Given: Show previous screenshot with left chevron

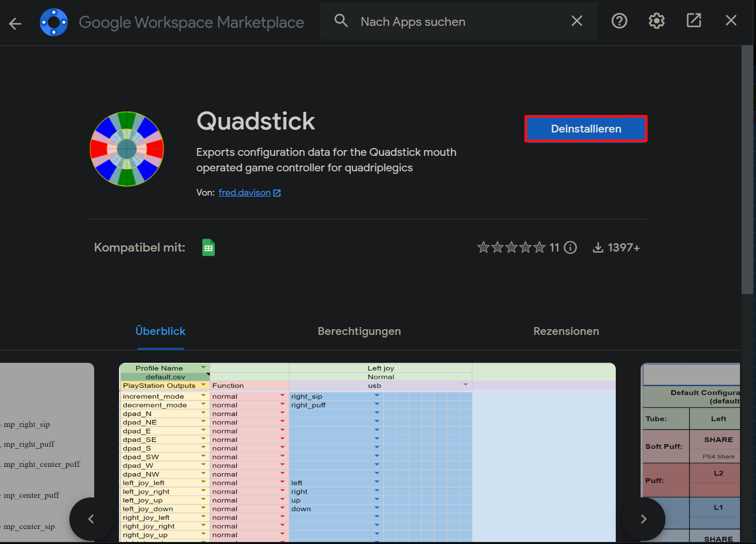Looking at the screenshot, I should tap(91, 519).
